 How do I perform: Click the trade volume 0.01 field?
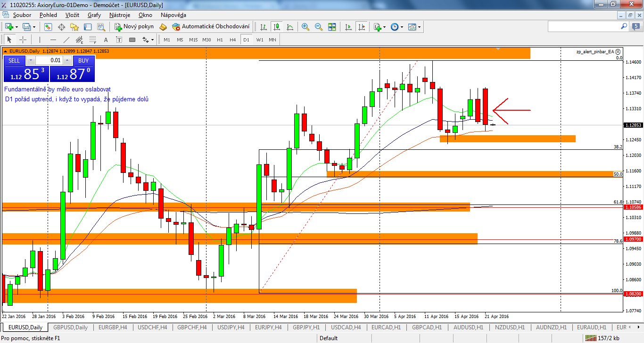[x=49, y=60]
